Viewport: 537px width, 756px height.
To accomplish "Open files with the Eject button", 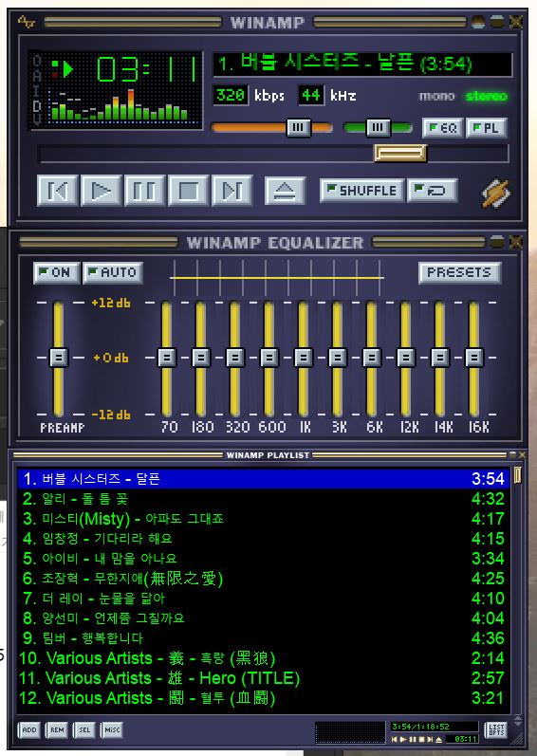I will [x=285, y=191].
